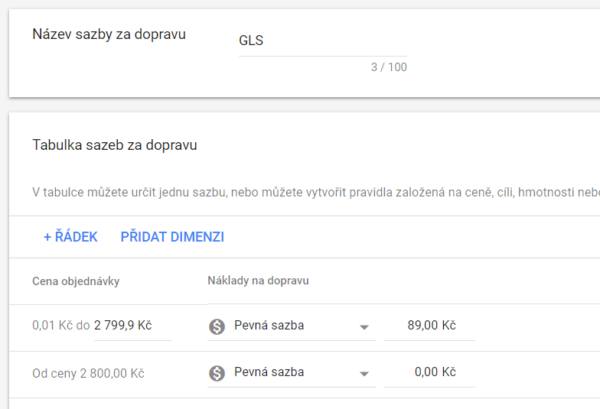Expand the dropdown arrow beside 0,00 Kč
Viewport: 600px width, 409px height.
coord(364,374)
